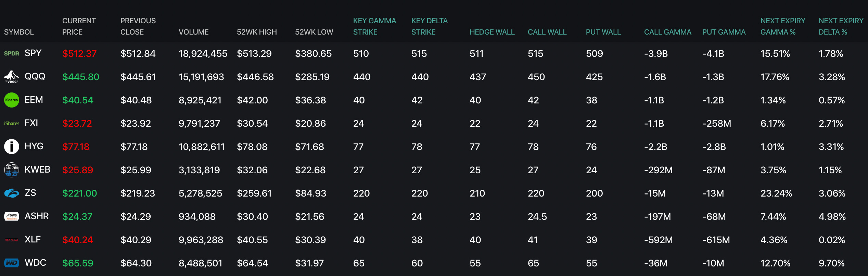The image size is (868, 276).
Task: Click the blue Zscaler logo for ZS
Action: click(11, 193)
